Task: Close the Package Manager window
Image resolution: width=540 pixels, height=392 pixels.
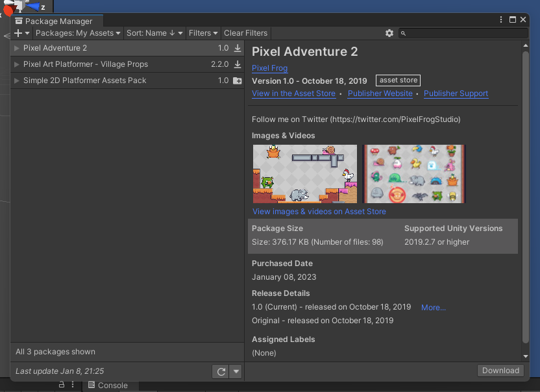Action: [x=523, y=19]
